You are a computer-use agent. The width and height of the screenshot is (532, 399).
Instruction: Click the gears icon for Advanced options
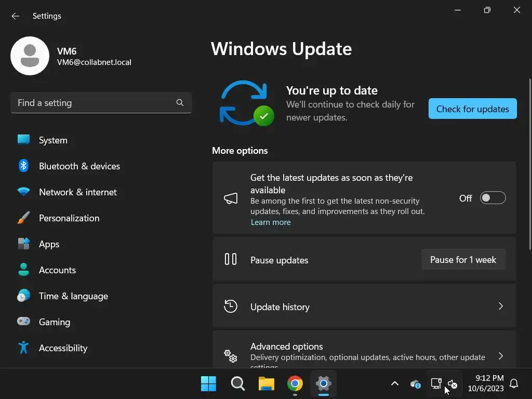[231, 356]
